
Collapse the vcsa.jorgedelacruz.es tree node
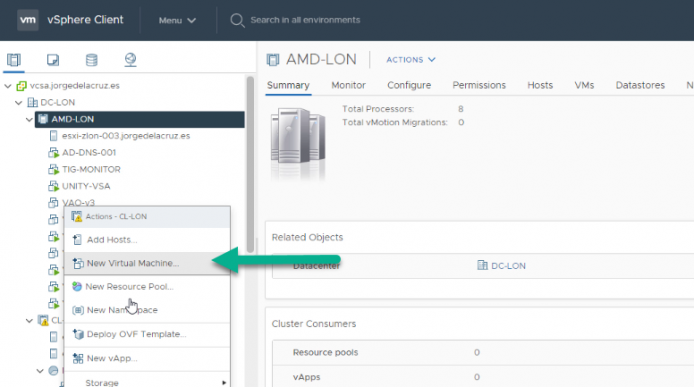8,86
